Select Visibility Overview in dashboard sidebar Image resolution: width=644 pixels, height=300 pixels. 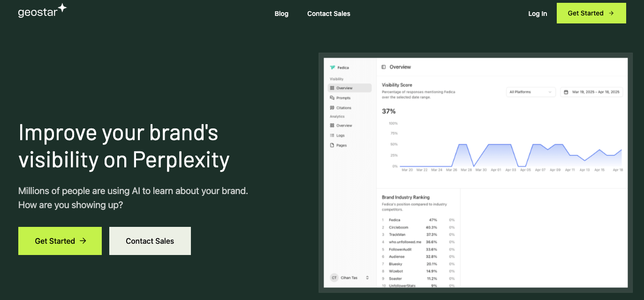point(349,88)
